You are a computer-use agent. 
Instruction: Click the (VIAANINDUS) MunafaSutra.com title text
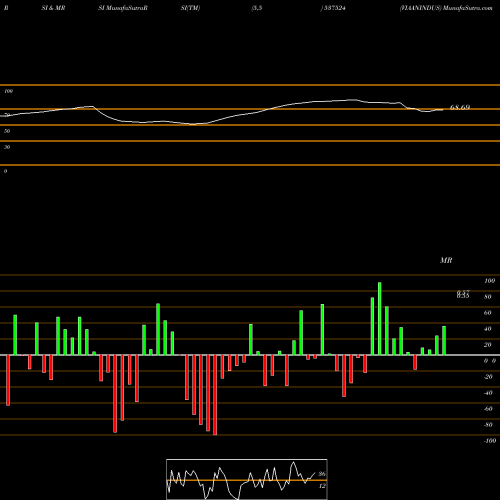click(x=446, y=8)
